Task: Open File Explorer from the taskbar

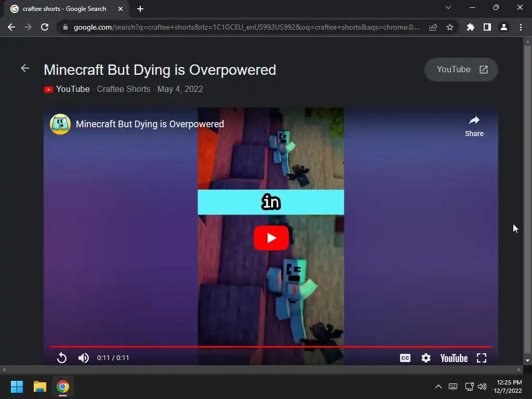Action: pyautogui.click(x=39, y=387)
